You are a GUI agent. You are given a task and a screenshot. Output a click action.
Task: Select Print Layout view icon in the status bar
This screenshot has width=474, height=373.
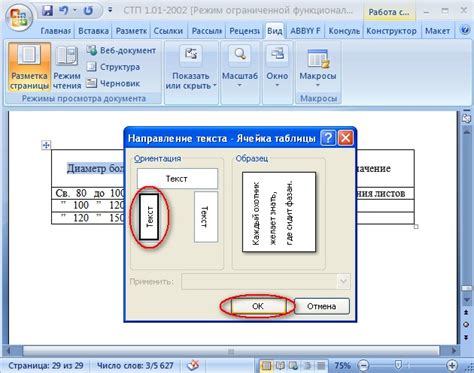point(265,366)
